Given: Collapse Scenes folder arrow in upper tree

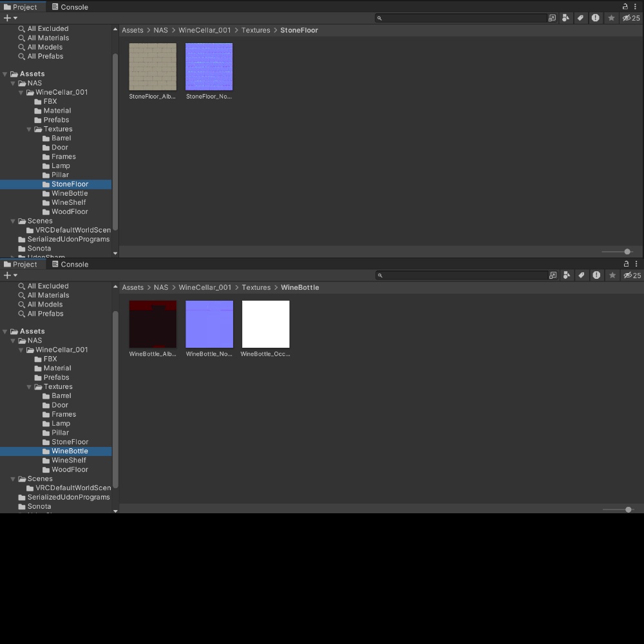Looking at the screenshot, I should [x=13, y=221].
